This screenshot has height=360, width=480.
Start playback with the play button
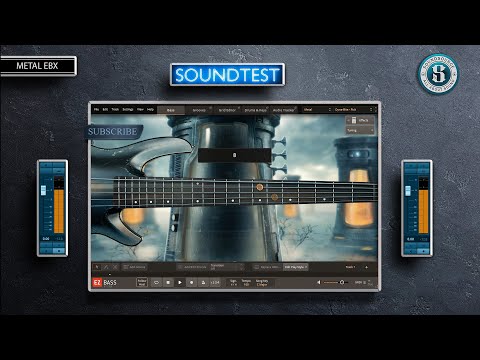point(180,283)
